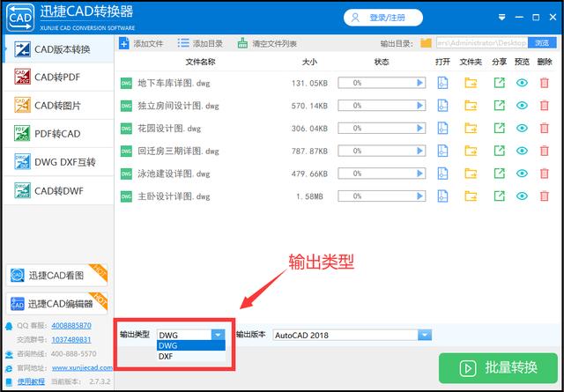Start conversion arrow for 地下车库详图.dwg

coord(419,83)
